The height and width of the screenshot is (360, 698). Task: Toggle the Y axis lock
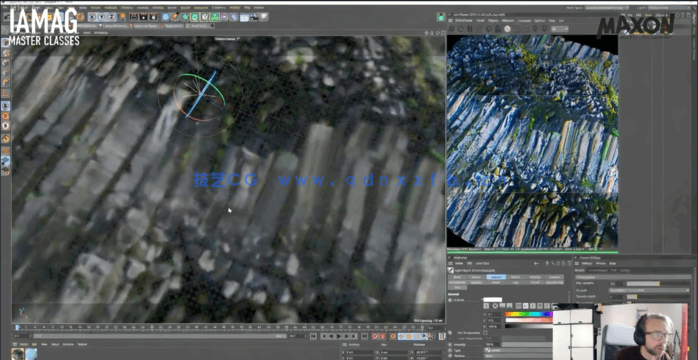pyautogui.click(x=102, y=17)
